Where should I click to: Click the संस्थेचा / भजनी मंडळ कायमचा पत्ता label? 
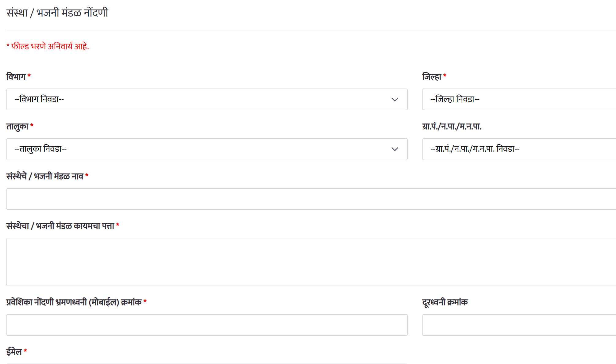60,226
